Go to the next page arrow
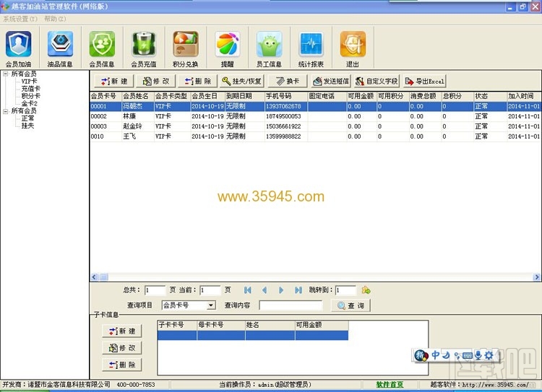Screen dimensions: 542x392 pyautogui.click(x=281, y=290)
